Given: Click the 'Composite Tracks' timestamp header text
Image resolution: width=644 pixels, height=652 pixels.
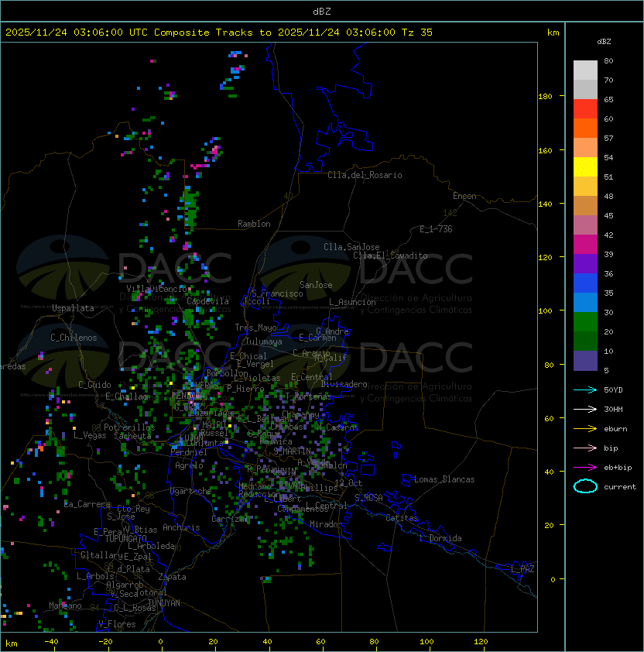Looking at the screenshot, I should (219, 33).
